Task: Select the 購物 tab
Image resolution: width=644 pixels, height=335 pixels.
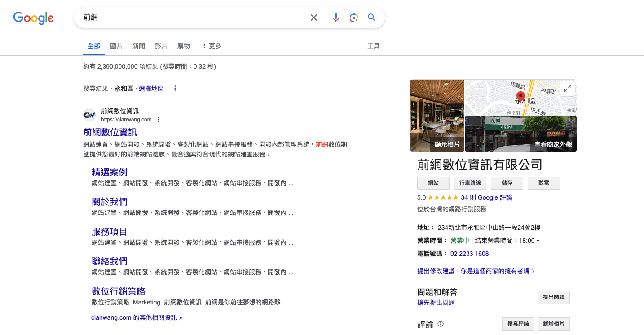Action: click(x=183, y=45)
